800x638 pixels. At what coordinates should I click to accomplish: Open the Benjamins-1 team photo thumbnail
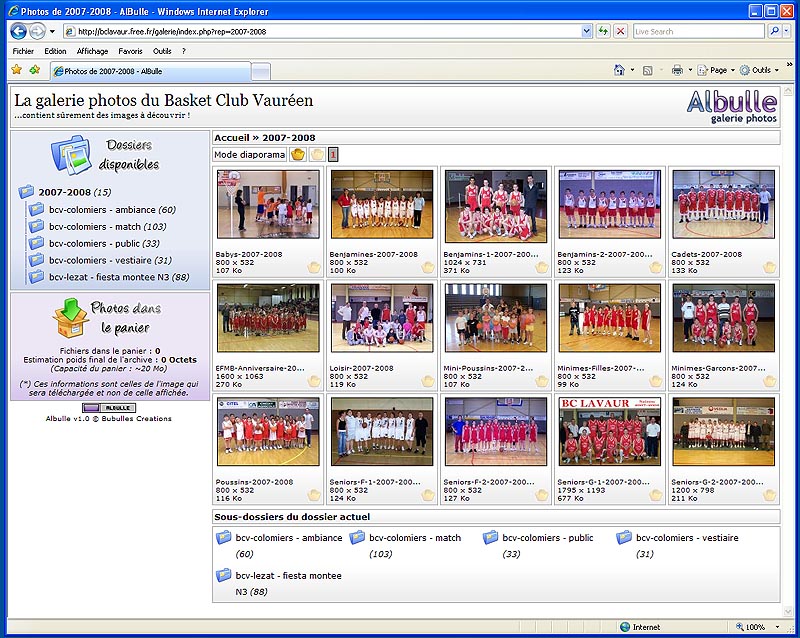(x=496, y=206)
